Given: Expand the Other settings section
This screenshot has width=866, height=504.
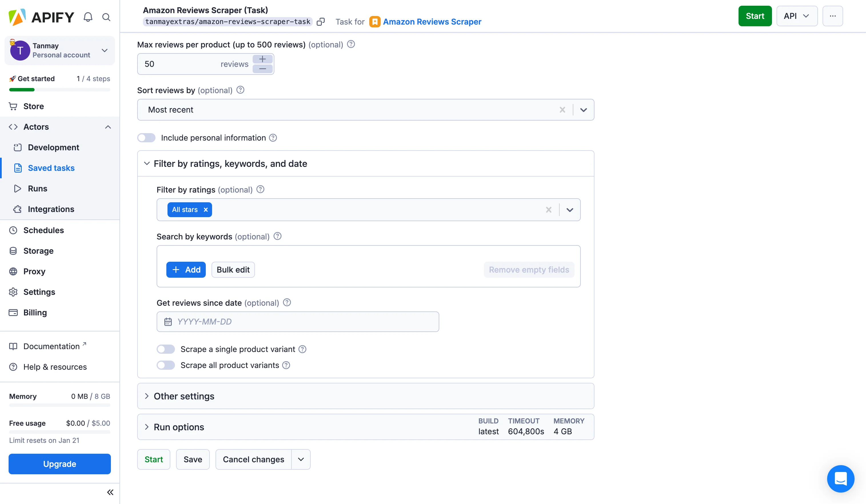Looking at the screenshot, I should [x=184, y=396].
